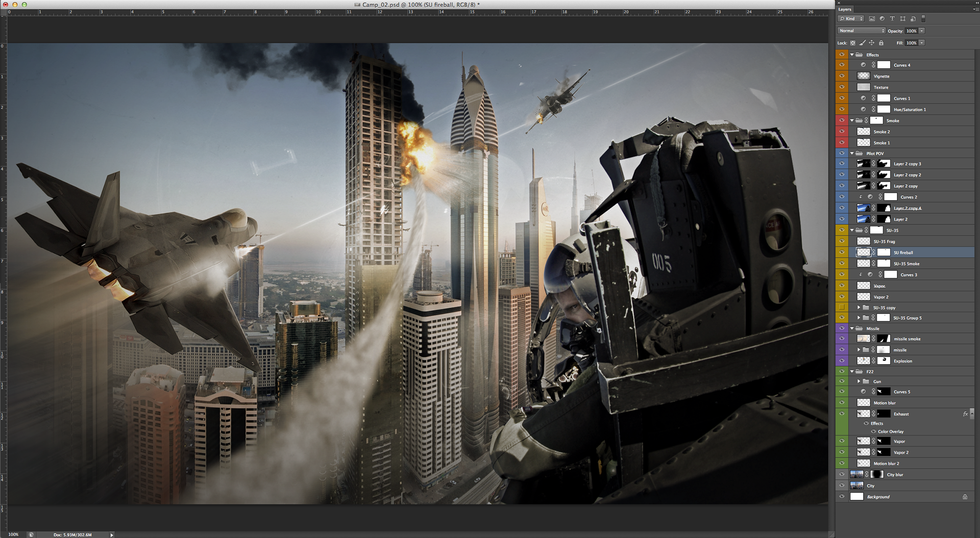Hide the Vignette layer
The height and width of the screenshot is (538, 980).
coord(842,76)
